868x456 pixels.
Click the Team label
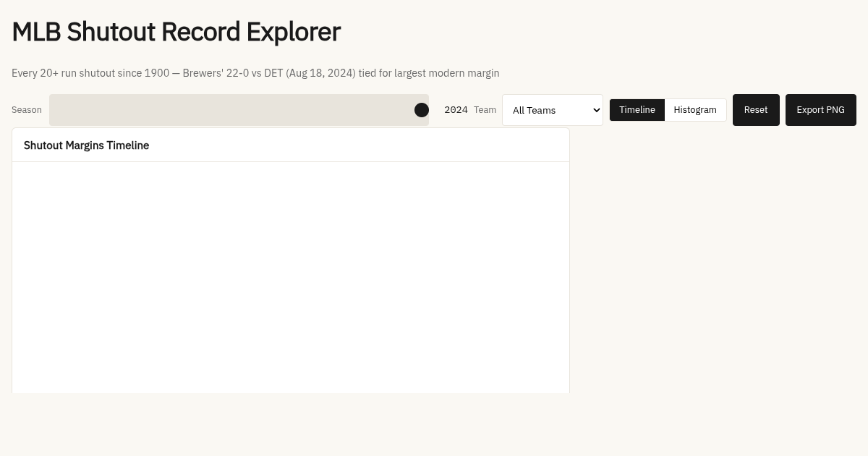coord(485,110)
